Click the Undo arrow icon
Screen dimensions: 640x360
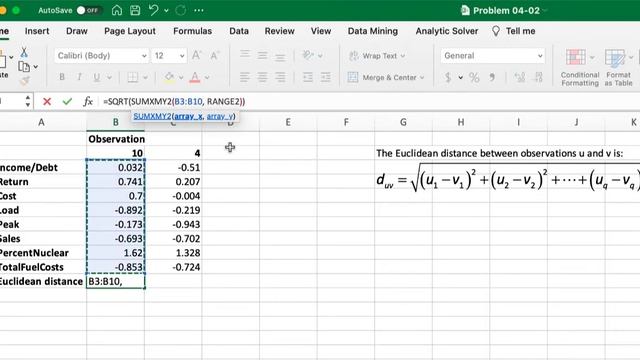(153, 10)
